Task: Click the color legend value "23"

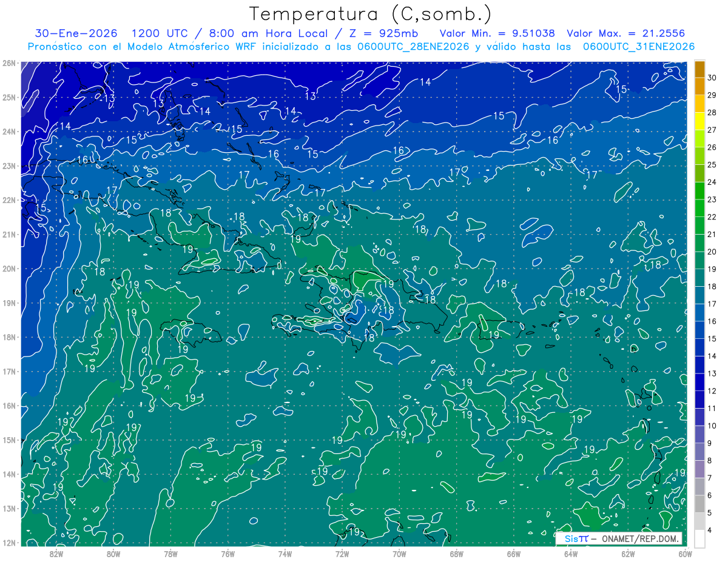Action: (x=712, y=199)
